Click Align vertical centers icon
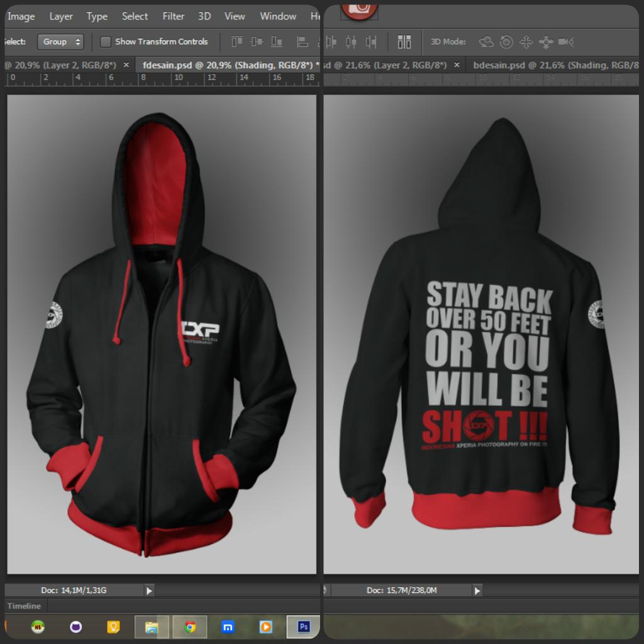 click(257, 42)
